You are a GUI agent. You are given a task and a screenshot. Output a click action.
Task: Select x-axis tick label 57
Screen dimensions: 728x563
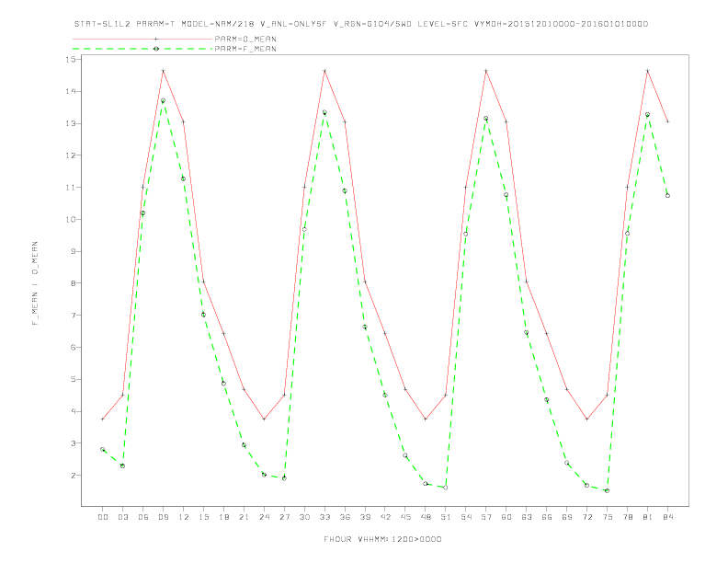tap(486, 517)
